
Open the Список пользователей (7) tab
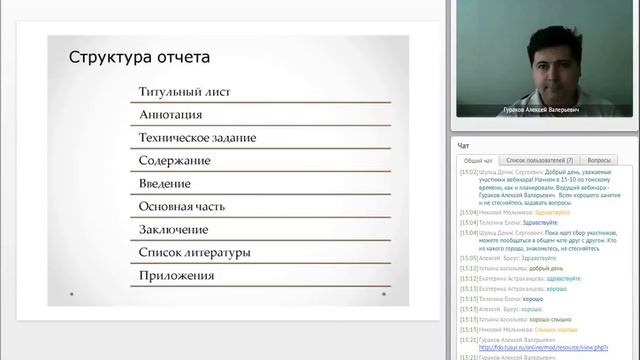point(540,160)
